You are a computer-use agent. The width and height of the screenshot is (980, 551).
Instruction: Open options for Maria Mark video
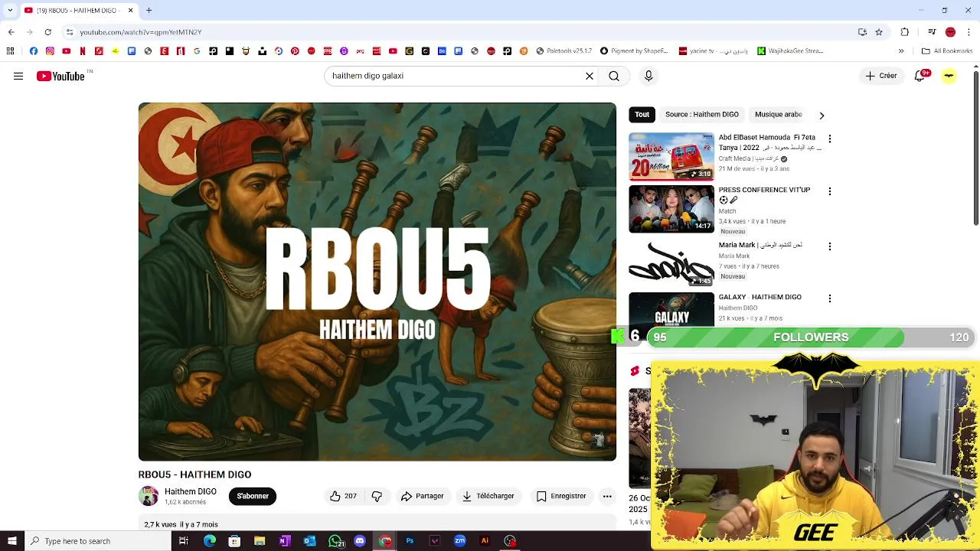(830, 246)
